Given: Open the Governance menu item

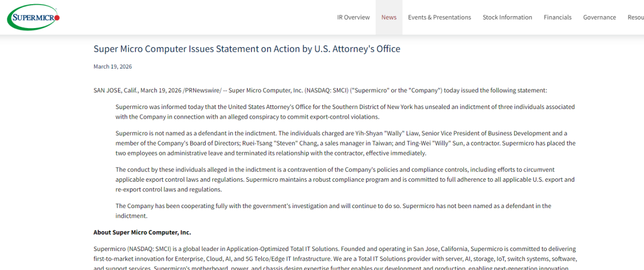Looking at the screenshot, I should [599, 17].
